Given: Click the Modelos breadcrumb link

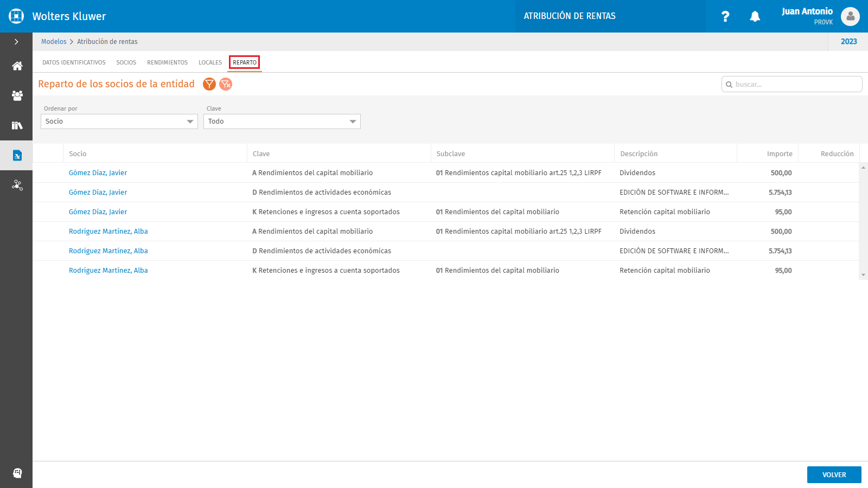Looking at the screenshot, I should tap(54, 42).
